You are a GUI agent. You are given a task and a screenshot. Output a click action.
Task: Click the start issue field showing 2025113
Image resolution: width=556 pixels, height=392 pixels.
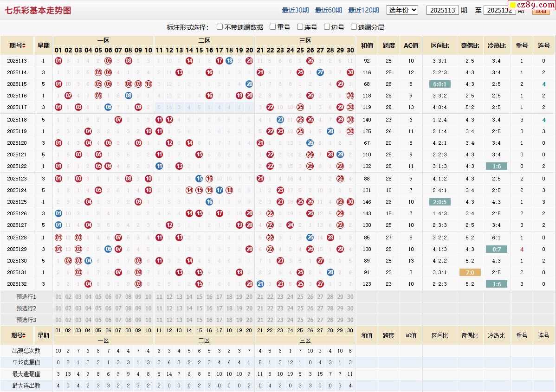pos(442,10)
